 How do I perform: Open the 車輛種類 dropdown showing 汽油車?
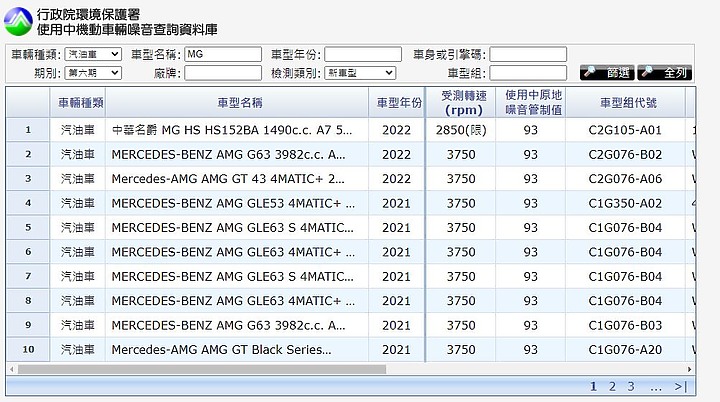pyautogui.click(x=93, y=54)
